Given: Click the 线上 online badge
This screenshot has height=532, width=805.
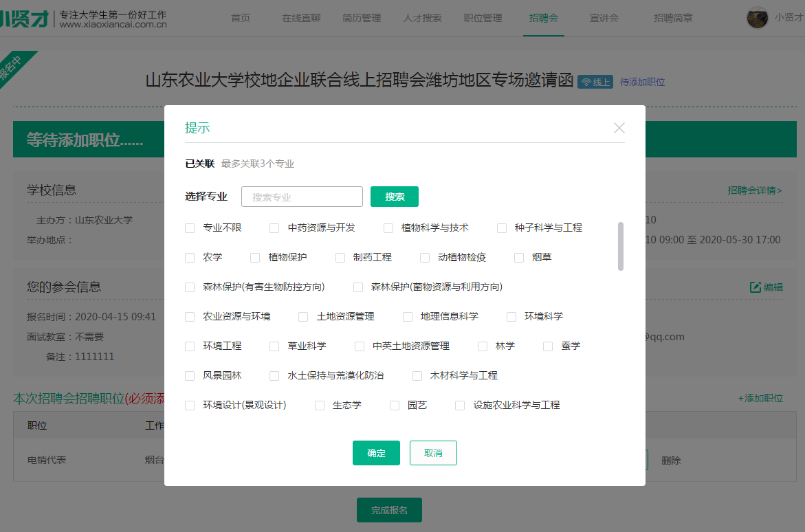Looking at the screenshot, I should pos(595,82).
